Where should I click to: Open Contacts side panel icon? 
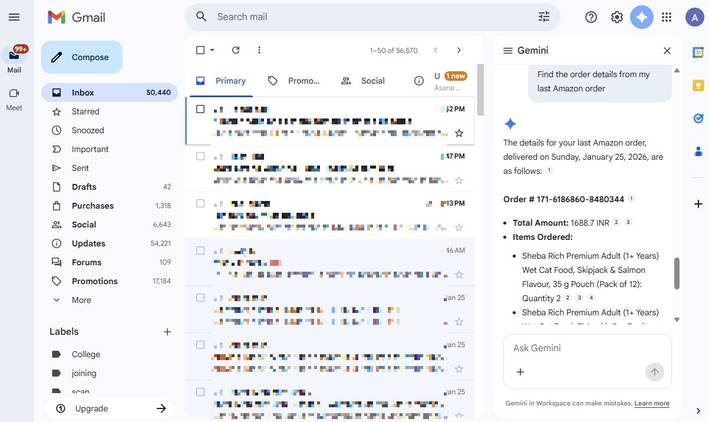click(698, 151)
